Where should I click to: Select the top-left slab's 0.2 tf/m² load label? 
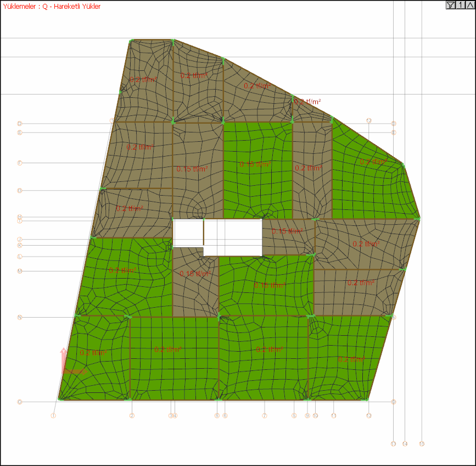(x=143, y=80)
